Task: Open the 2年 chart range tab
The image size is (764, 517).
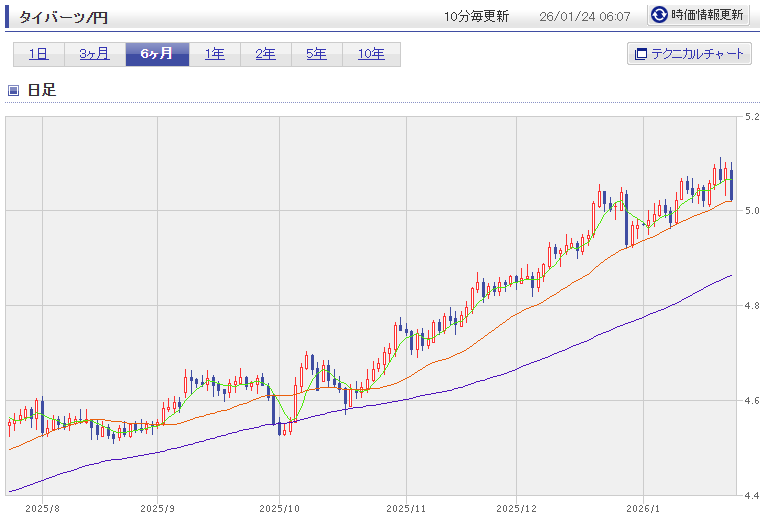Action: pyautogui.click(x=265, y=54)
